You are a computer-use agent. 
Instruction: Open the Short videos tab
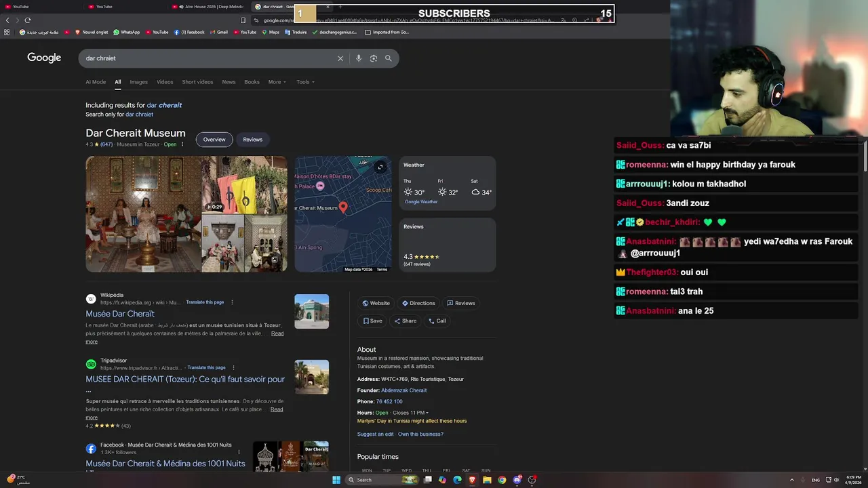click(197, 82)
